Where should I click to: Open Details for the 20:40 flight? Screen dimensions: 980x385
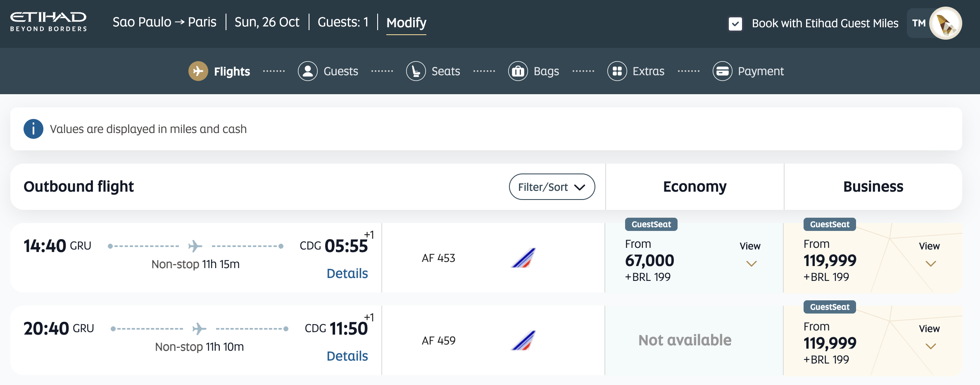pos(347,356)
